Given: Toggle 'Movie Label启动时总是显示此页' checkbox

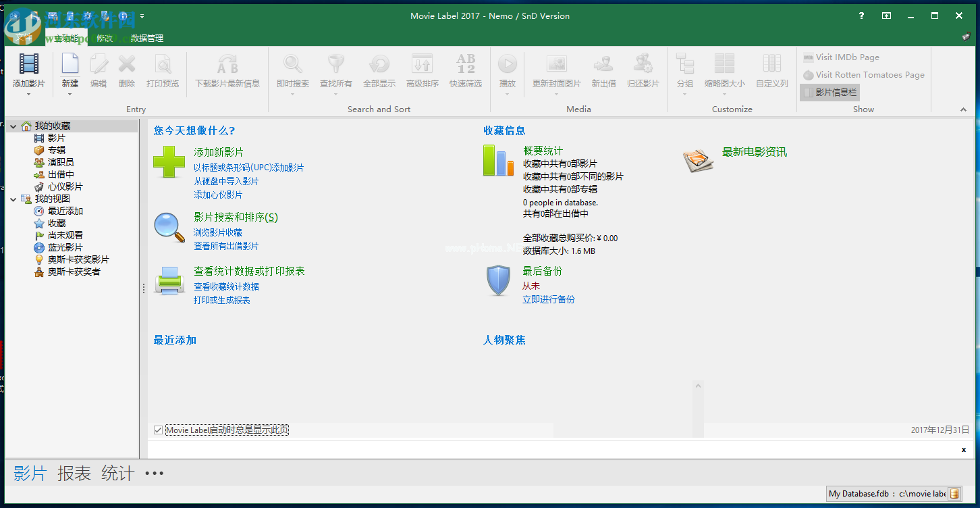Looking at the screenshot, I should 158,430.
